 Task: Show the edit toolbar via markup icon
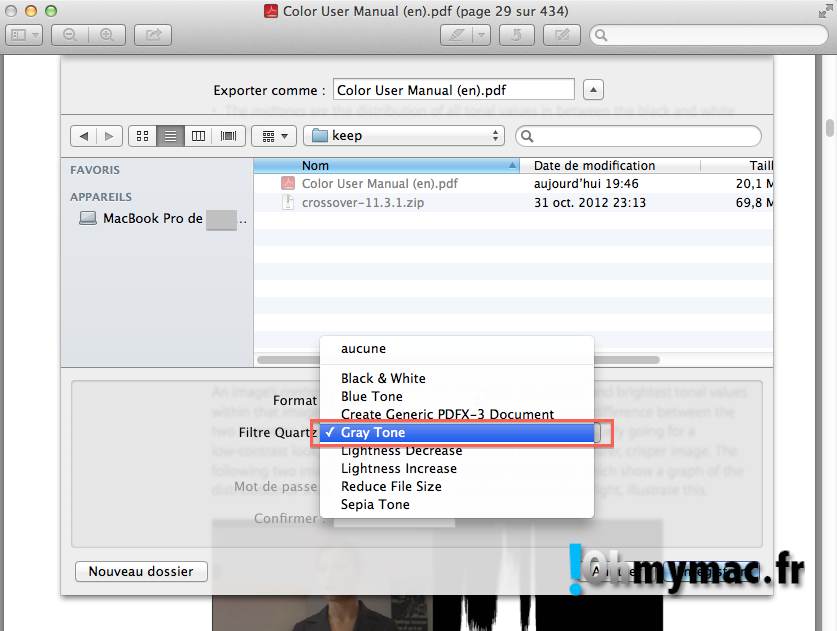(x=562, y=35)
